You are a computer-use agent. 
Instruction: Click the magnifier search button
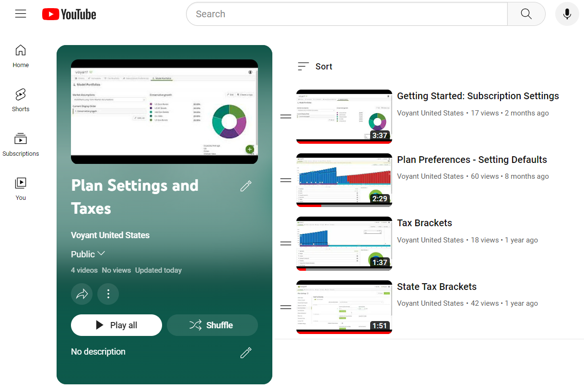526,14
